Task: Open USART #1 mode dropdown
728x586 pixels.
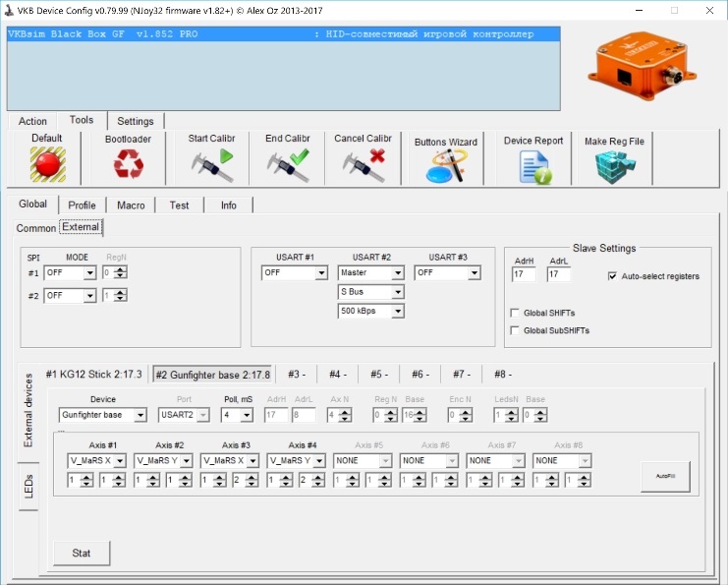Action: (295, 272)
